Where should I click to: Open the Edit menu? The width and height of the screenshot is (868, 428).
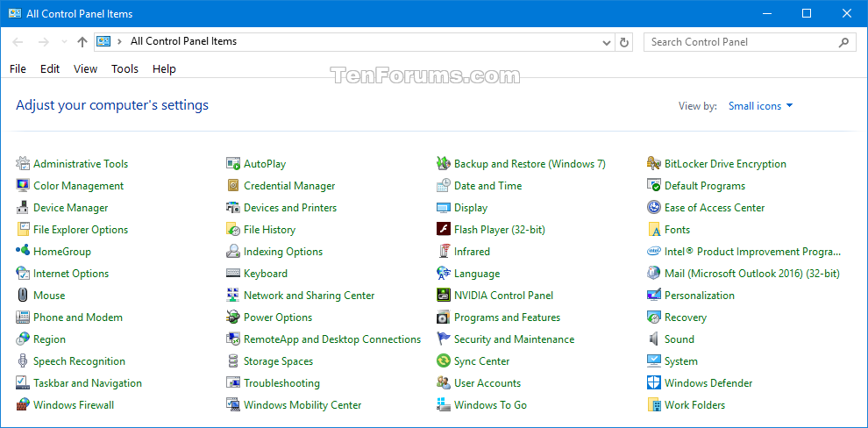(x=50, y=68)
